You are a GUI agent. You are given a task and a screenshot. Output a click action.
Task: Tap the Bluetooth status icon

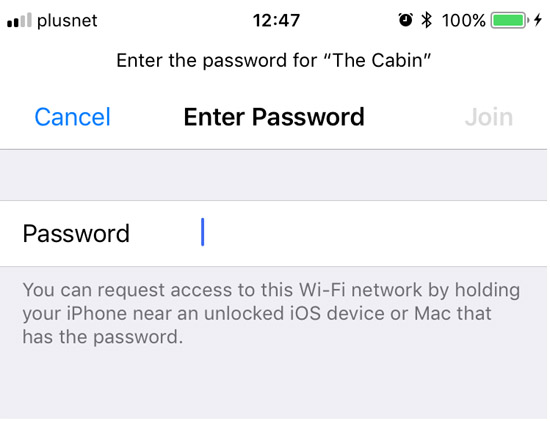point(426,20)
